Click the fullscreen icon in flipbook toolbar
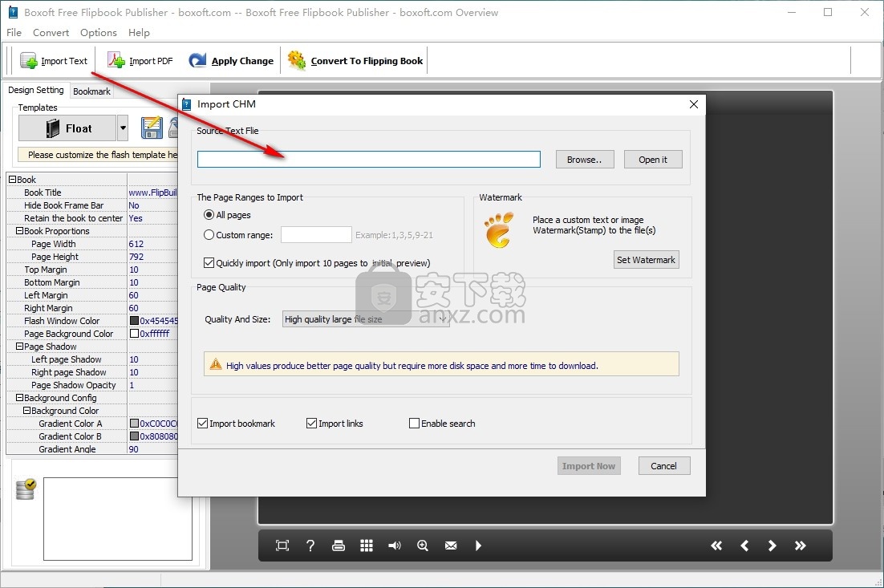Screen dimensions: 884x588 click(282, 545)
